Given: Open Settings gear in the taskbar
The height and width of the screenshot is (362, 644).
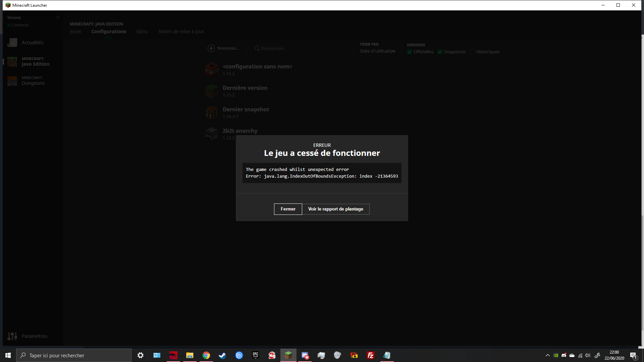Looking at the screenshot, I should 141,355.
